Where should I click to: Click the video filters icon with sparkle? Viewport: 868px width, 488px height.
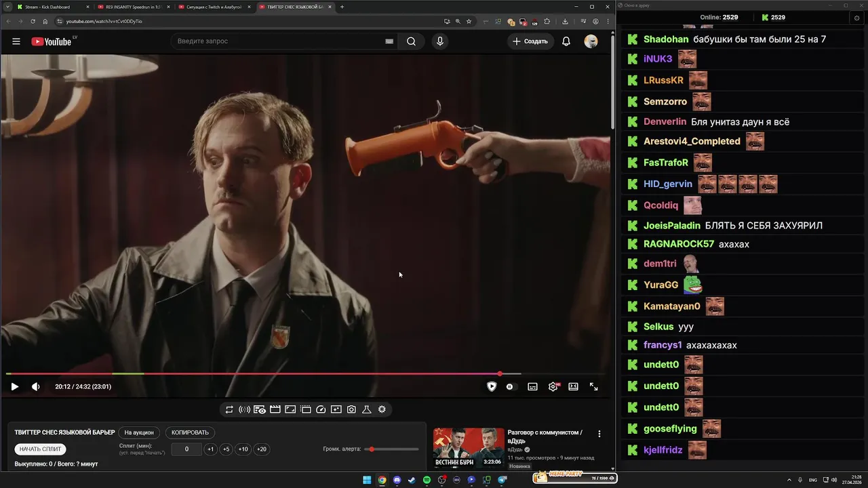tap(336, 409)
